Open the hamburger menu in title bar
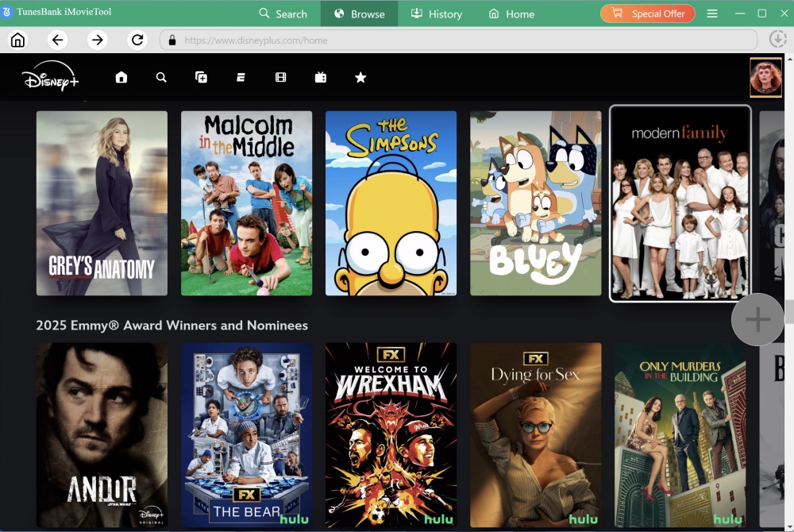This screenshot has width=794, height=532. tap(712, 13)
